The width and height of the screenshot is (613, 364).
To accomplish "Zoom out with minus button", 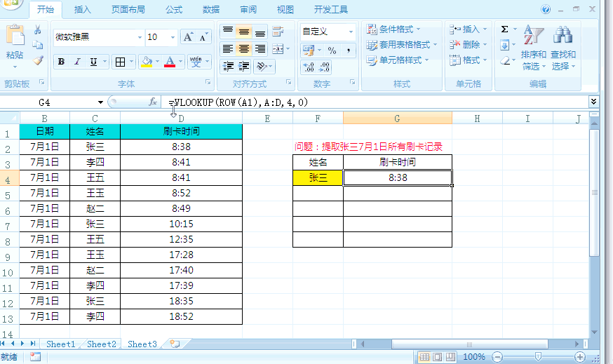I will click(x=497, y=357).
